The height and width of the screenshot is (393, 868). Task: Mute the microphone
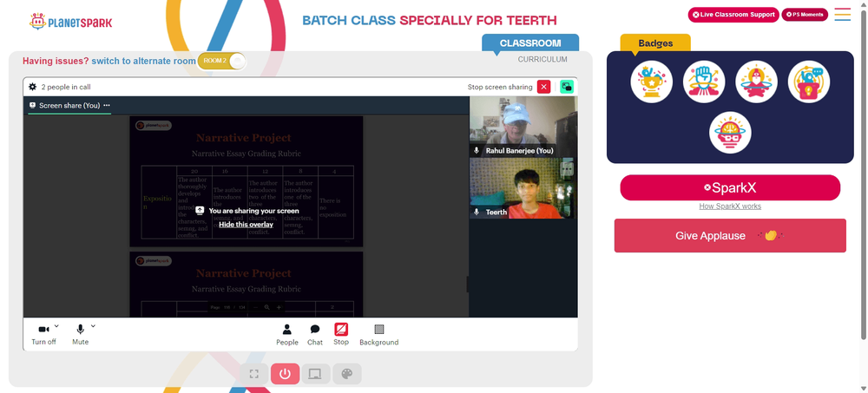click(80, 335)
